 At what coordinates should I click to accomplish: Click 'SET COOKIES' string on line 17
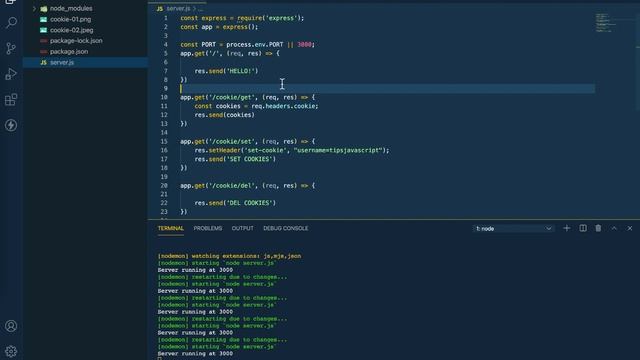click(250, 159)
